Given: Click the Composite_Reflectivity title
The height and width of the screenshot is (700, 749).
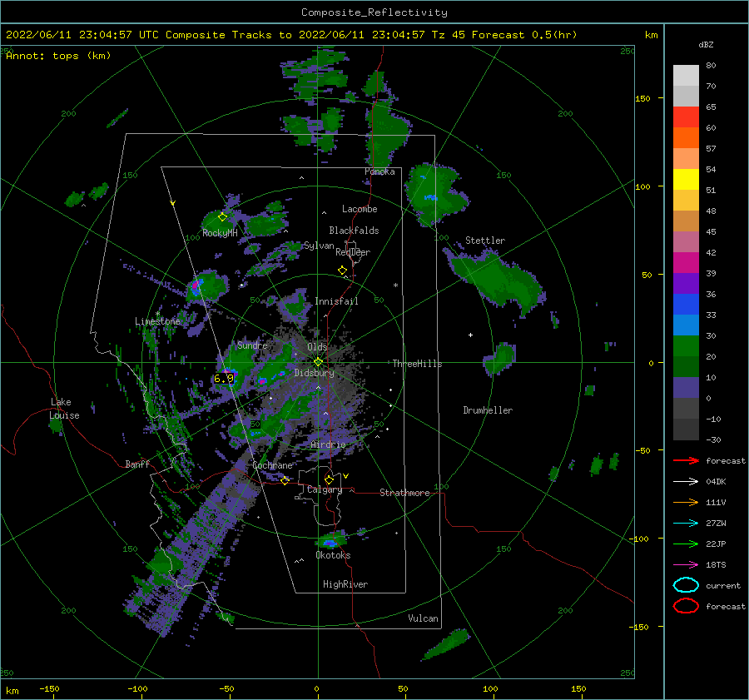Looking at the screenshot, I should pos(374,12).
